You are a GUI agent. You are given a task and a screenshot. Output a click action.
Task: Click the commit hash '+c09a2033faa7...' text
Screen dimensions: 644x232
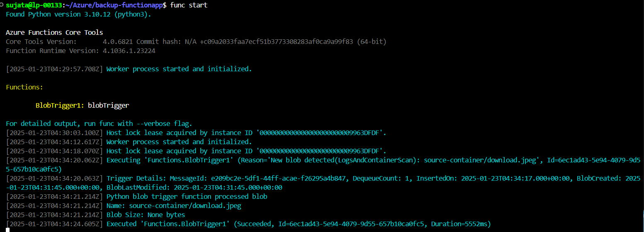(x=276, y=41)
